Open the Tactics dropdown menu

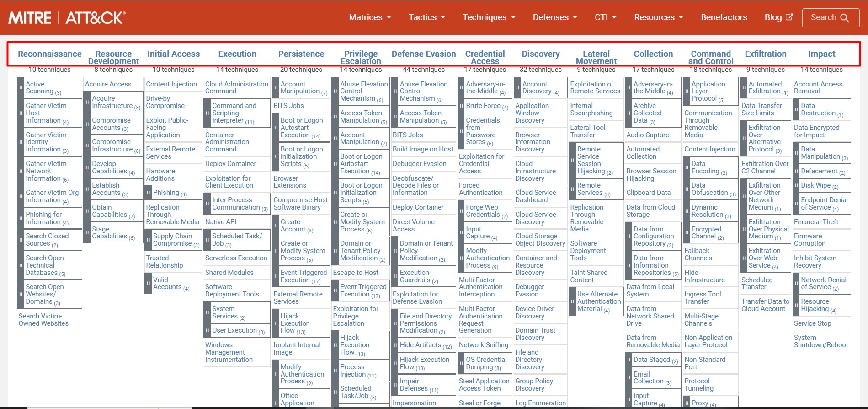pyautogui.click(x=426, y=17)
